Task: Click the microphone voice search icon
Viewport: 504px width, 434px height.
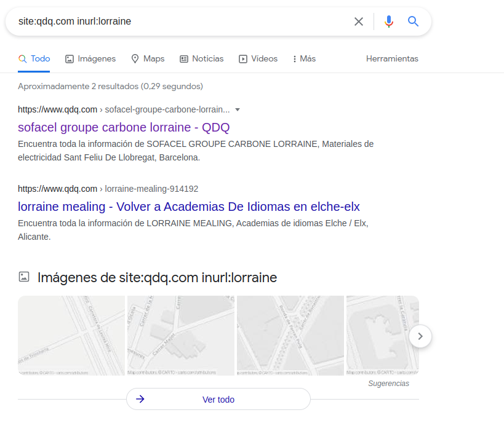Action: 388,22
